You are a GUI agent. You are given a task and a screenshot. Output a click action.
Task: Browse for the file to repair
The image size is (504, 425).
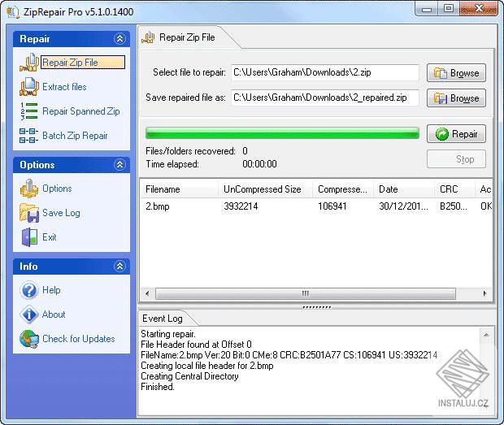[x=456, y=73]
